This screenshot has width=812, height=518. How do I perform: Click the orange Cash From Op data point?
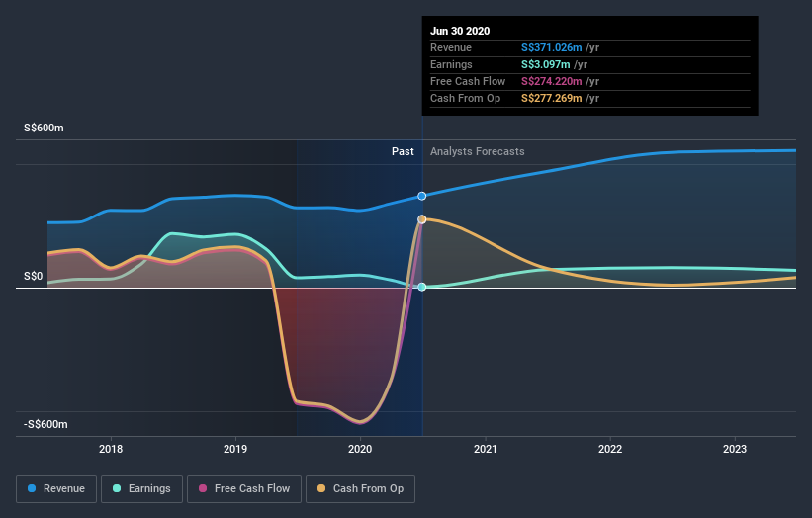422,219
